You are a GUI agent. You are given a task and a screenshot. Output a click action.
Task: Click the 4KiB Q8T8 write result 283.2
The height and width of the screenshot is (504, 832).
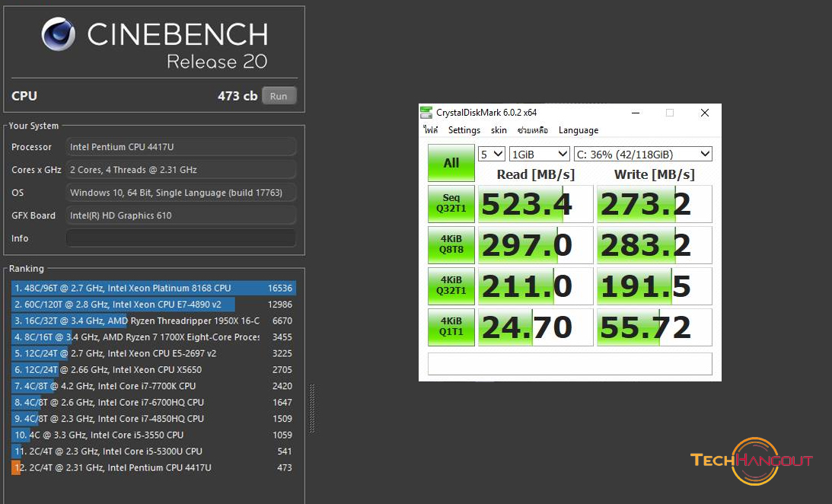tap(654, 244)
